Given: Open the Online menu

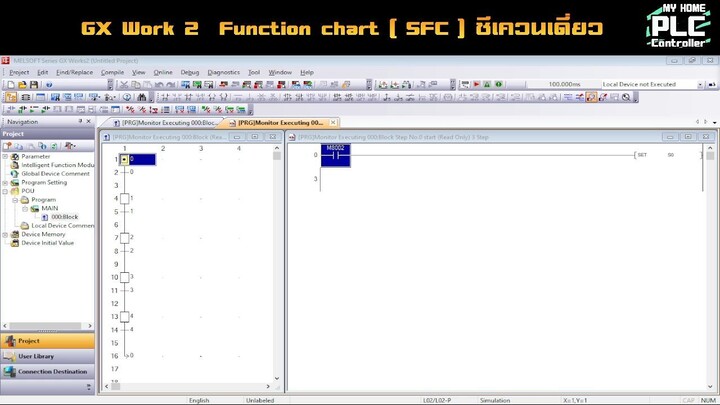Looking at the screenshot, I should click(163, 72).
